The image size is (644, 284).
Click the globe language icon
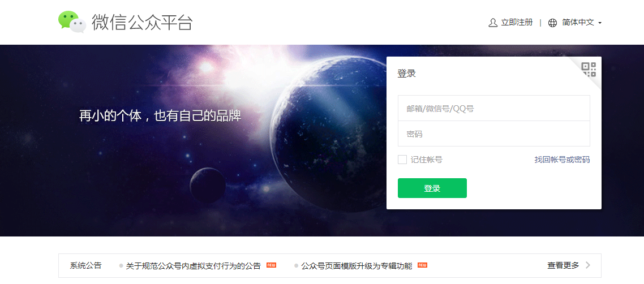pos(553,23)
